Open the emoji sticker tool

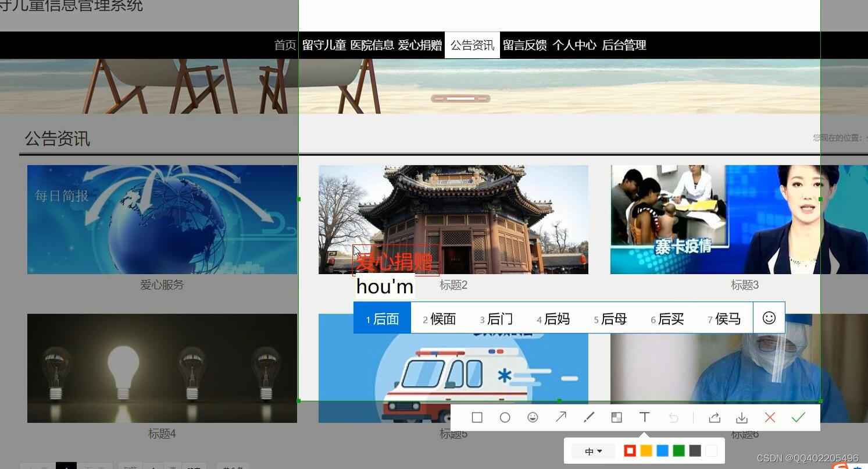(533, 417)
